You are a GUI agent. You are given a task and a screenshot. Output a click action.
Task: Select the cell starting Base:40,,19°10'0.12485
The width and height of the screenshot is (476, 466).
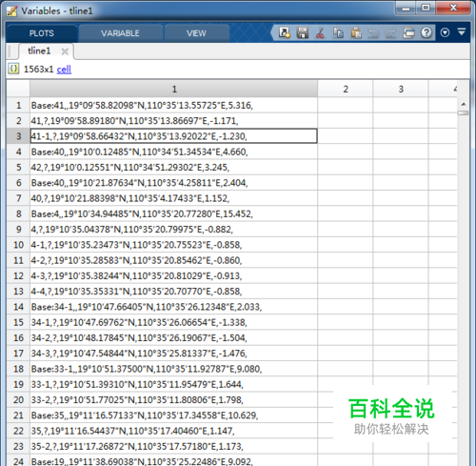point(174,152)
